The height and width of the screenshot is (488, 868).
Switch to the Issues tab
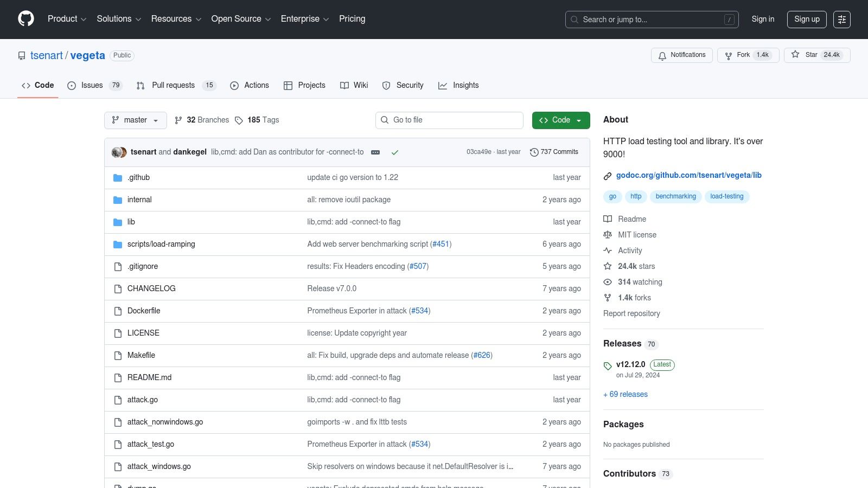(x=91, y=85)
